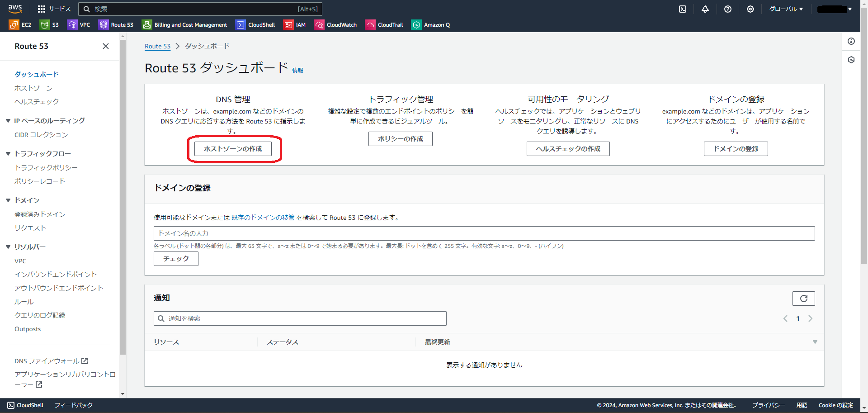The width and height of the screenshot is (868, 413).
Task: Click ヘルスチェックの作成 button
Action: (x=568, y=149)
